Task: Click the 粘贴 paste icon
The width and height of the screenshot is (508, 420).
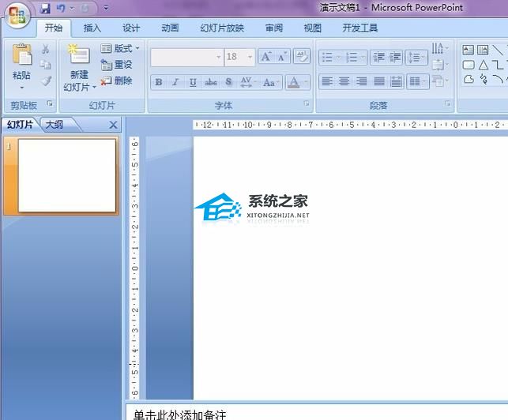Action: tap(21, 54)
